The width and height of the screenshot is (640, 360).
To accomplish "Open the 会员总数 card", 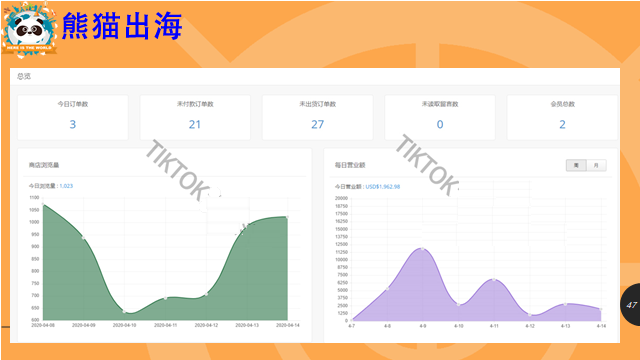I will 562,118.
